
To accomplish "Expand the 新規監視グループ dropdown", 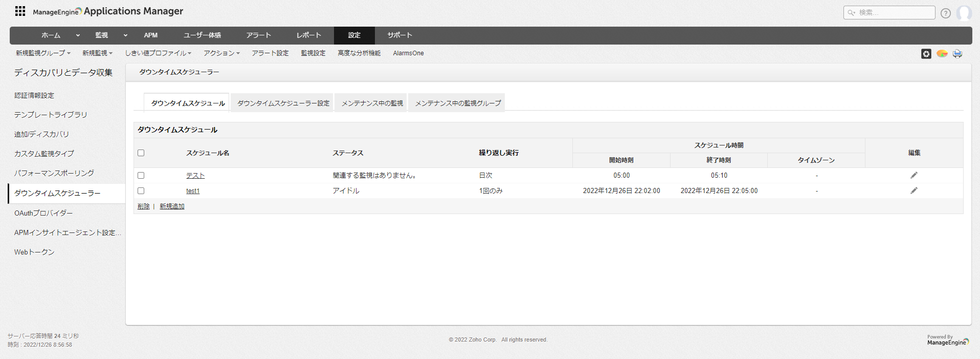I will 43,53.
